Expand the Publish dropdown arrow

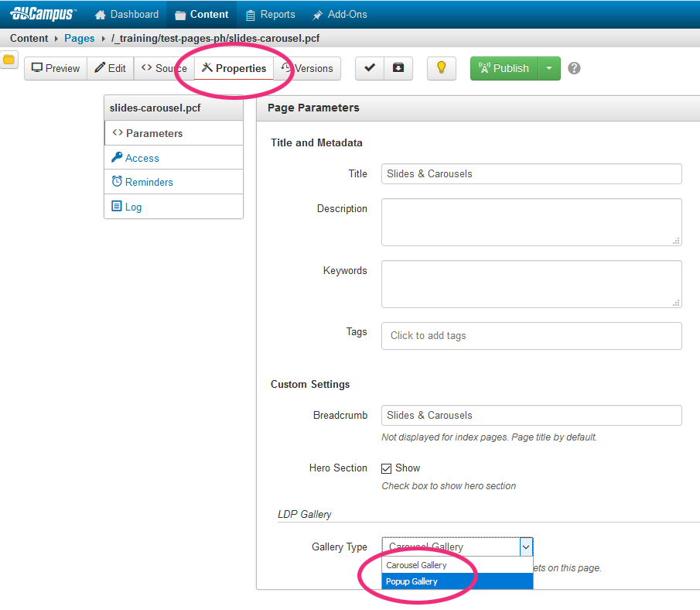coord(549,68)
